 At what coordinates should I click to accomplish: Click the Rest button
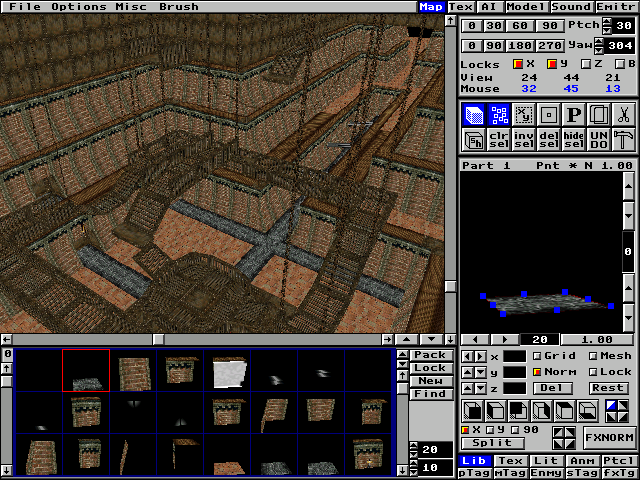click(608, 388)
